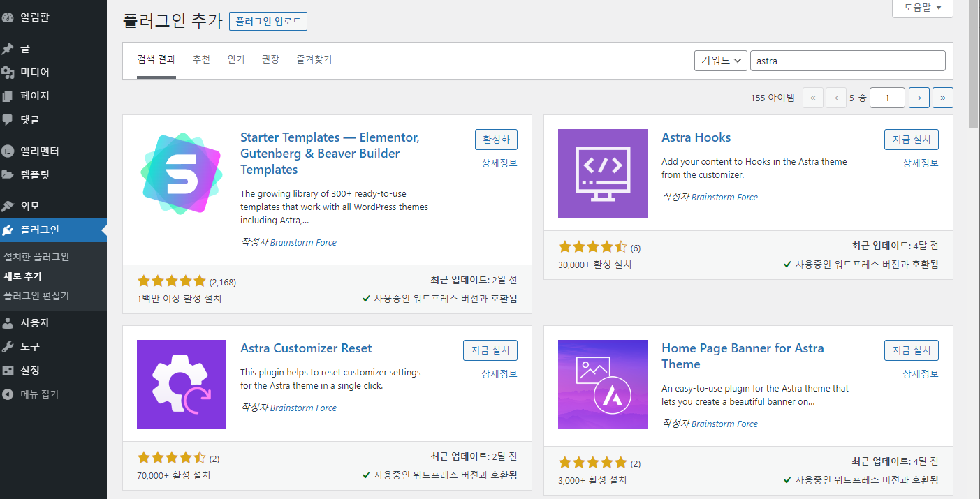The width and height of the screenshot is (980, 499).
Task: Open the Astra Customizer Reset title link
Action: [x=306, y=348]
